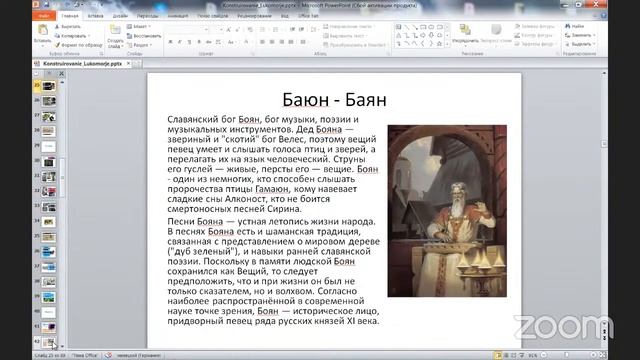The width and height of the screenshot is (640, 360).
Task: Click the clear formatting icon
Action: click(250, 29)
